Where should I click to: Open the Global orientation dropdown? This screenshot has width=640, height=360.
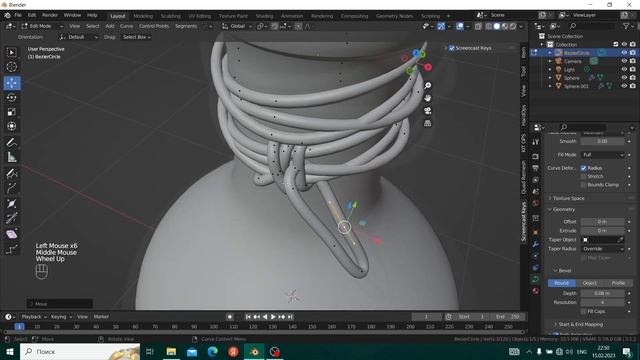pyautogui.click(x=236, y=26)
